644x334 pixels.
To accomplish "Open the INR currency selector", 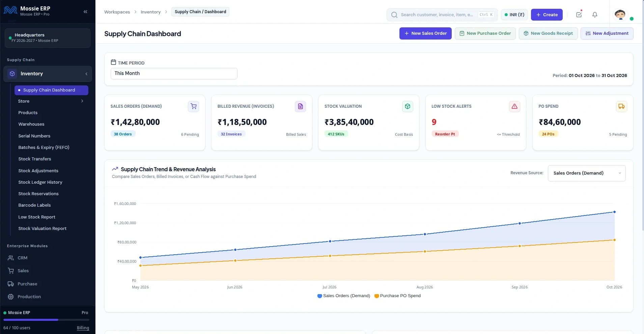I will pos(514,15).
